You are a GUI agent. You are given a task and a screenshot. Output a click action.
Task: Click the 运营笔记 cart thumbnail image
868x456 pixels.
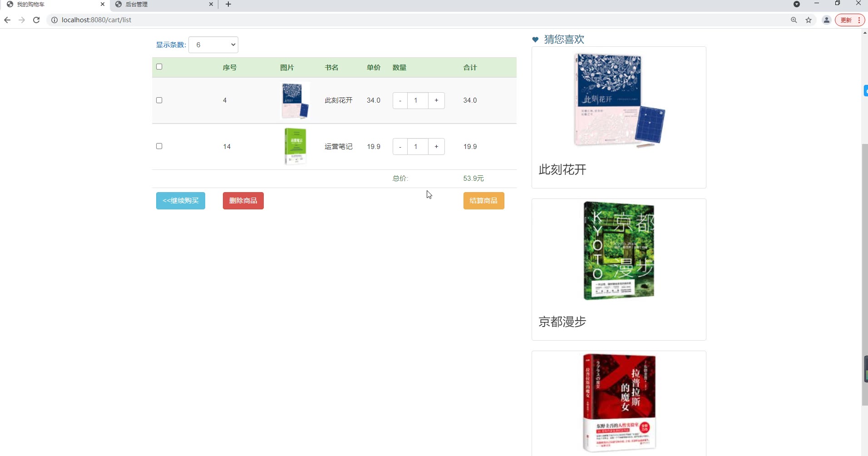click(295, 146)
